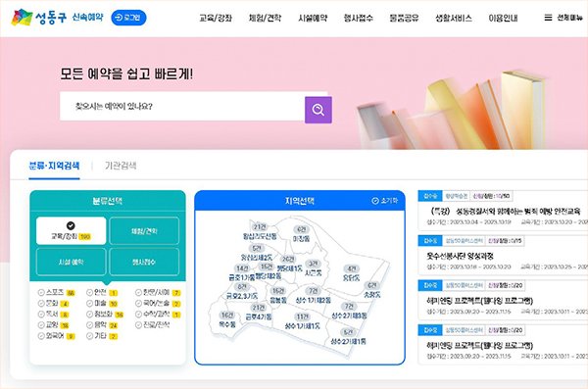Select the 체험/견학 category tile
This screenshot has width=588, height=389.
click(x=144, y=230)
